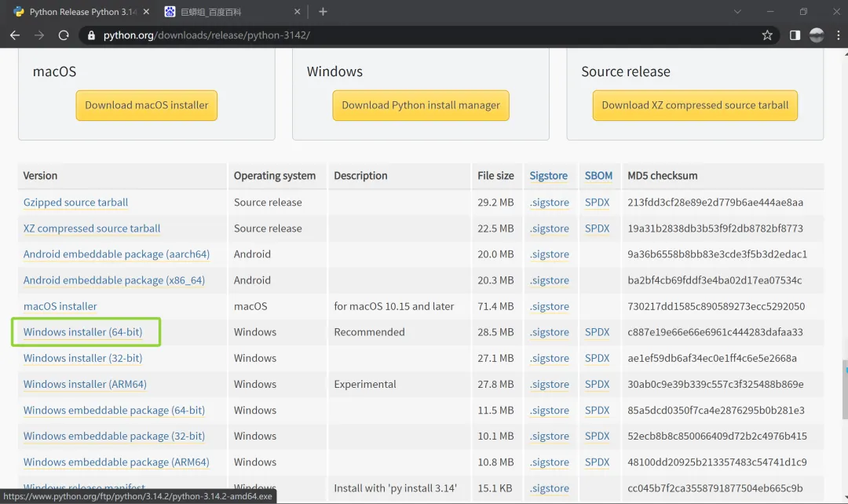
Task: Open the side panel icon
Action: [795, 35]
